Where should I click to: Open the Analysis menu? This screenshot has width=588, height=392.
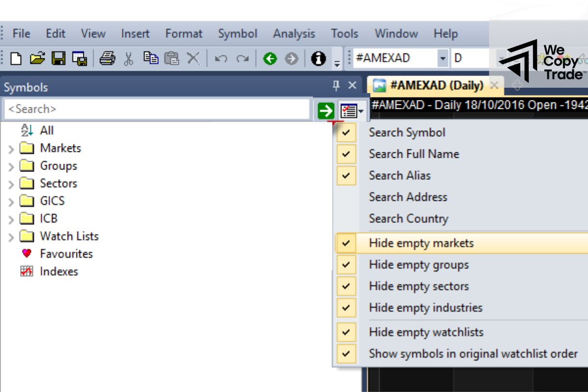[x=294, y=34]
